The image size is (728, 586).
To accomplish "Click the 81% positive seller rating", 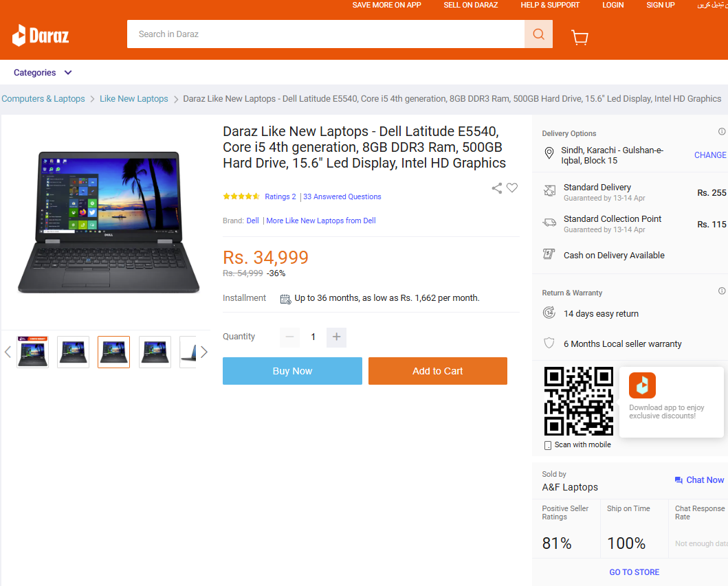I will coord(557,543).
